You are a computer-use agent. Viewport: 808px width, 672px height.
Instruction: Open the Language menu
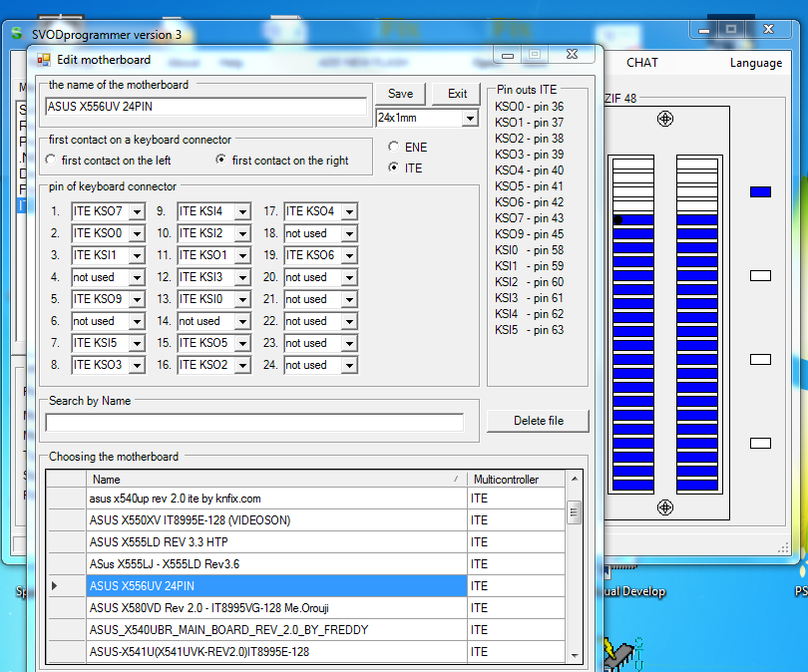point(755,63)
